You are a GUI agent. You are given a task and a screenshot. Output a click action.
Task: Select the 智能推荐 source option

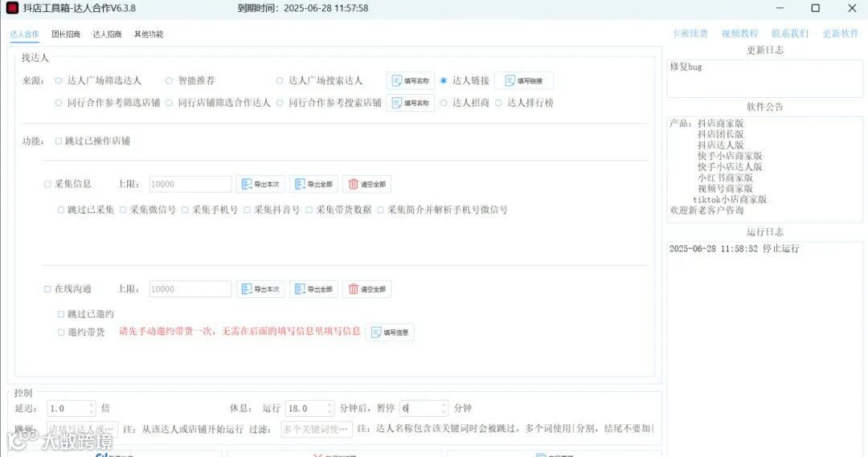coord(169,81)
